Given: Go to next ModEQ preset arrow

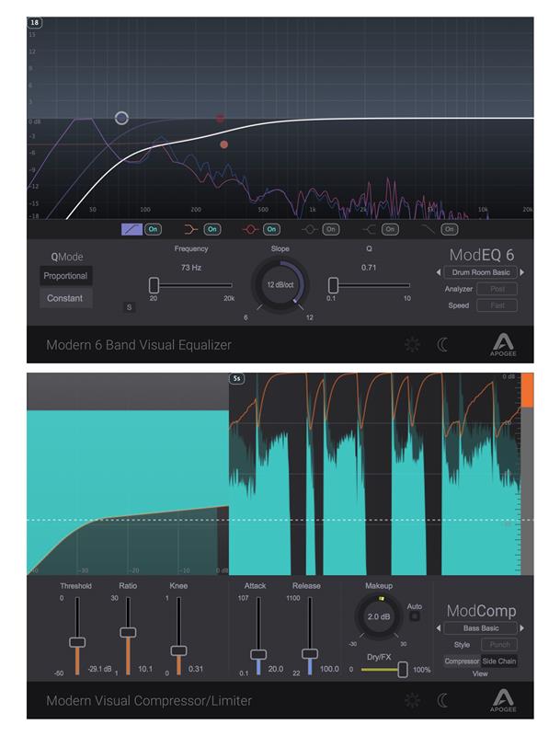Looking at the screenshot, I should tap(522, 272).
